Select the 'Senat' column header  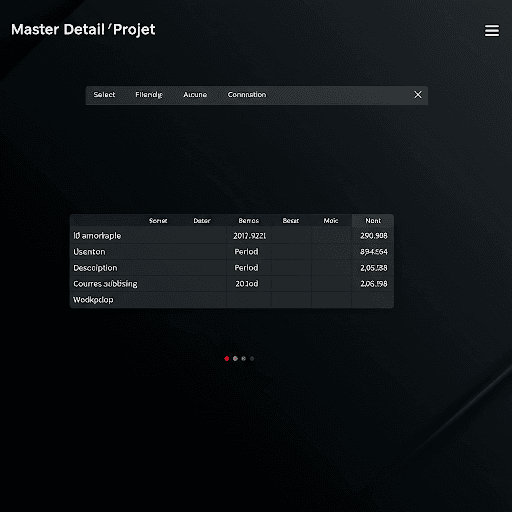click(x=158, y=221)
